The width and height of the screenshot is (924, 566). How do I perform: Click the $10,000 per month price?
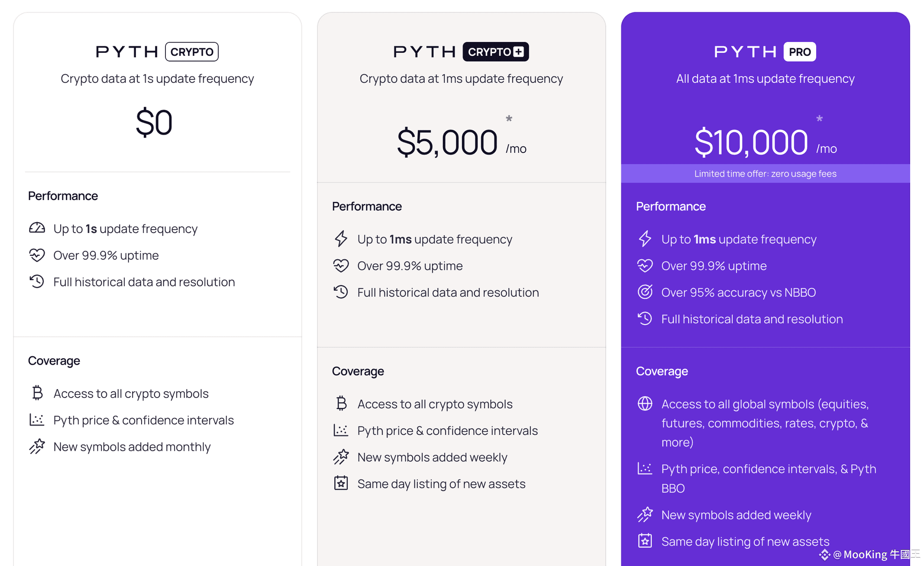click(766, 142)
